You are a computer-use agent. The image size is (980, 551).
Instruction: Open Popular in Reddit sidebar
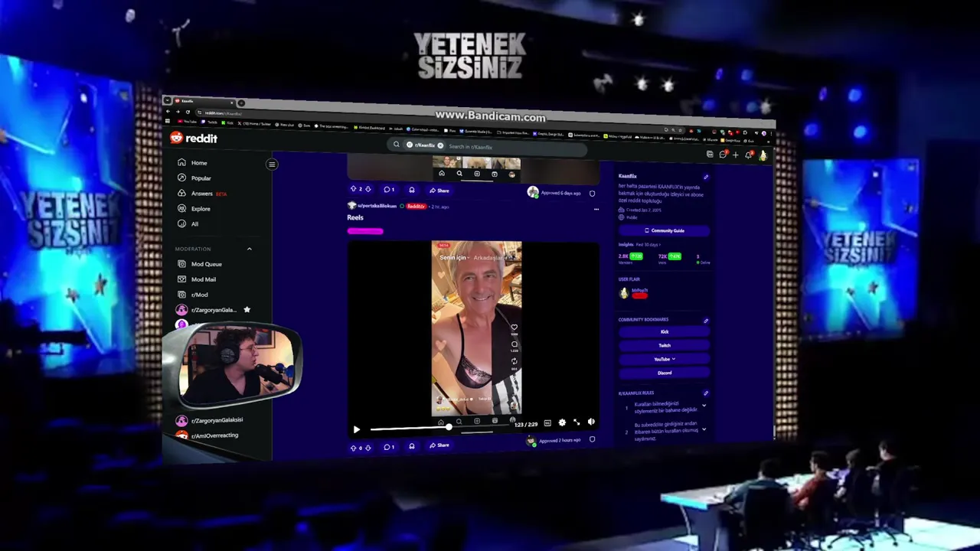point(194,178)
